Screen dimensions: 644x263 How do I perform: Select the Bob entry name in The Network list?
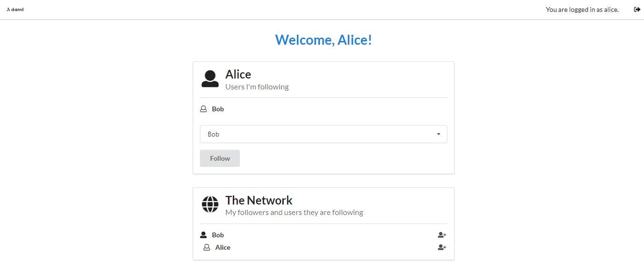[218, 235]
